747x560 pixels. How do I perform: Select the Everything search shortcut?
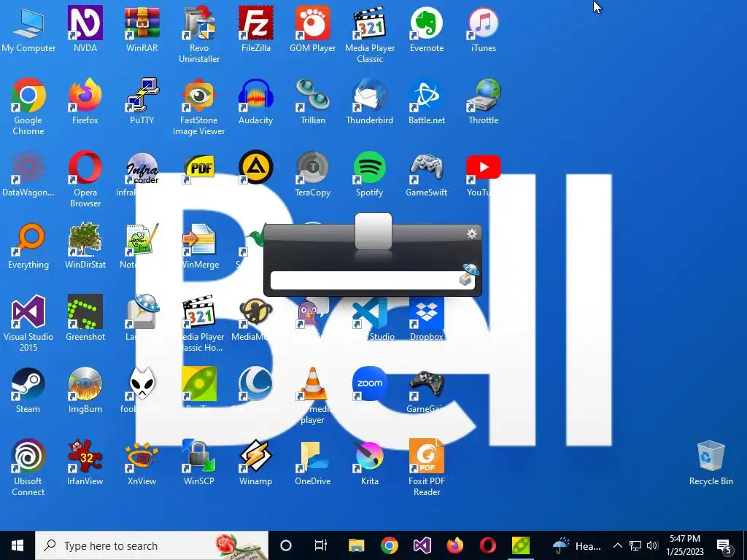point(28,246)
